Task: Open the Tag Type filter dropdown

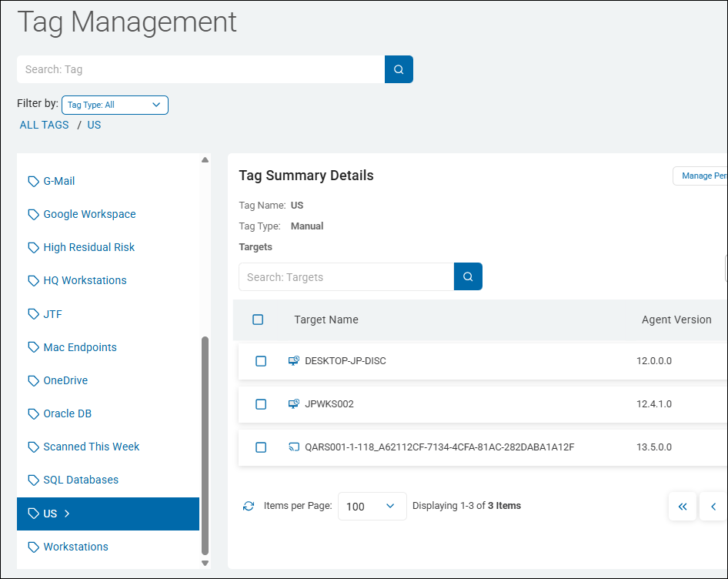Action: click(x=115, y=105)
